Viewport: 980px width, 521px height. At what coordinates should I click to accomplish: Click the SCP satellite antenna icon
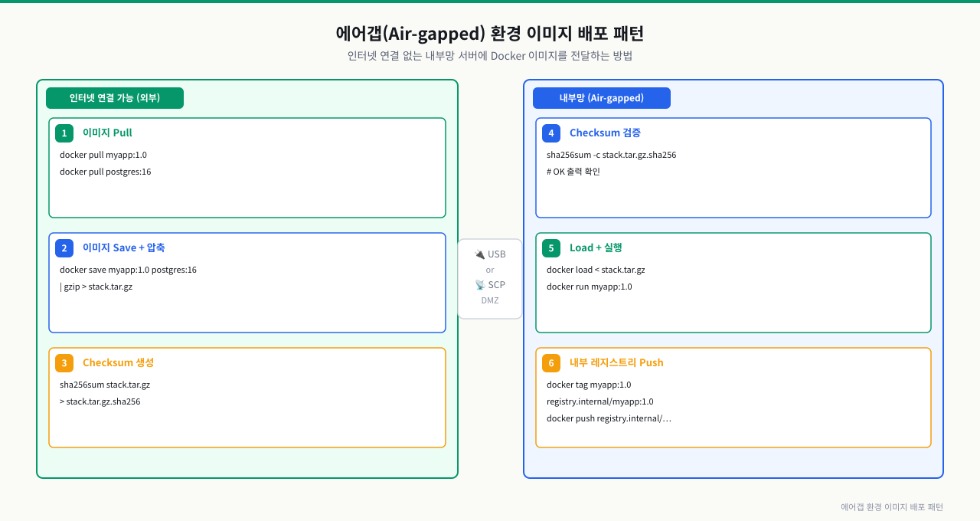[480, 285]
